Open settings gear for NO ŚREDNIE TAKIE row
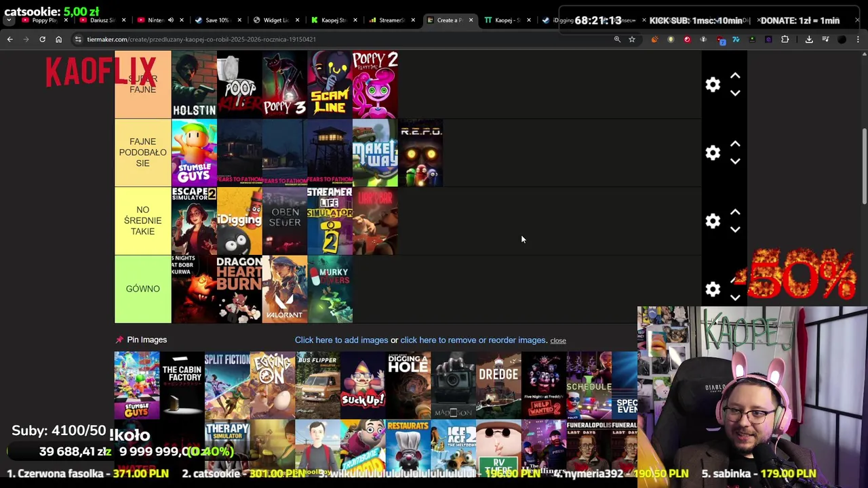 713,221
